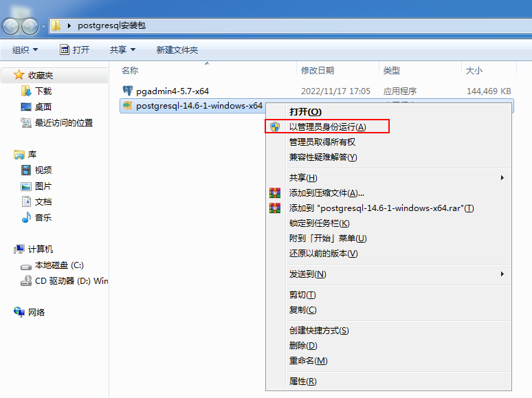The image size is (532, 398).
Task: Choose 复制(C) in the context menu
Action: pos(302,310)
